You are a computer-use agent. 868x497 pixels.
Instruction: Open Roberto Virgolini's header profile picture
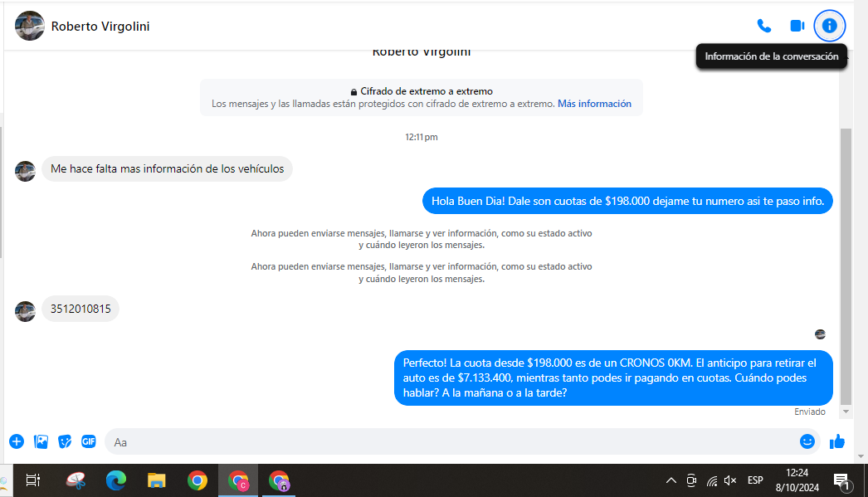click(29, 26)
